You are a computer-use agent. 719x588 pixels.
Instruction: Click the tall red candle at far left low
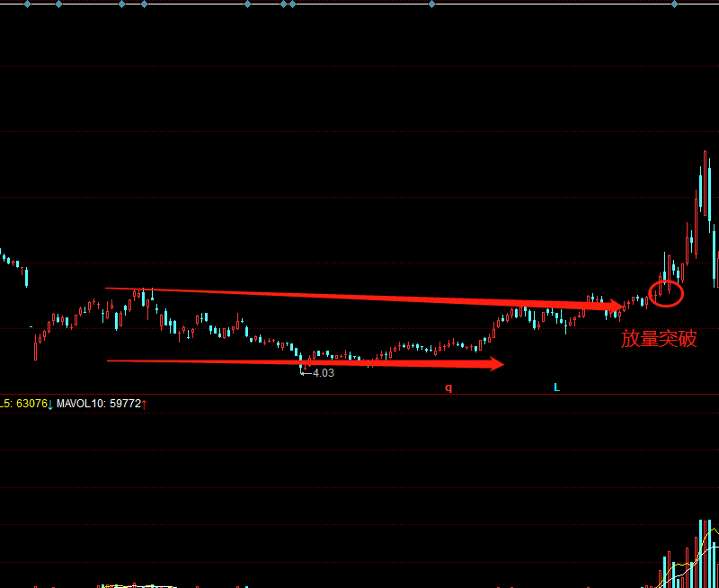pos(35,348)
